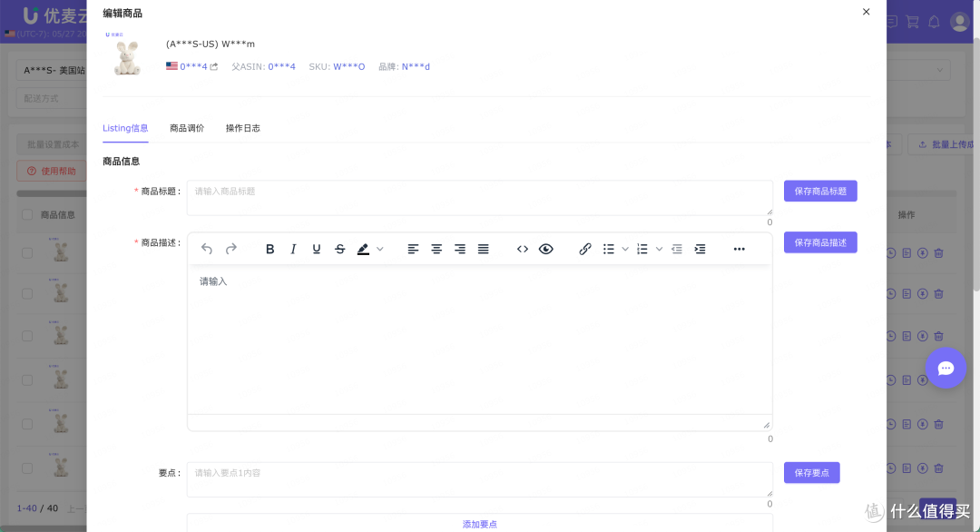Expand bullet list style options
The height and width of the screenshot is (532, 980).
tap(625, 249)
